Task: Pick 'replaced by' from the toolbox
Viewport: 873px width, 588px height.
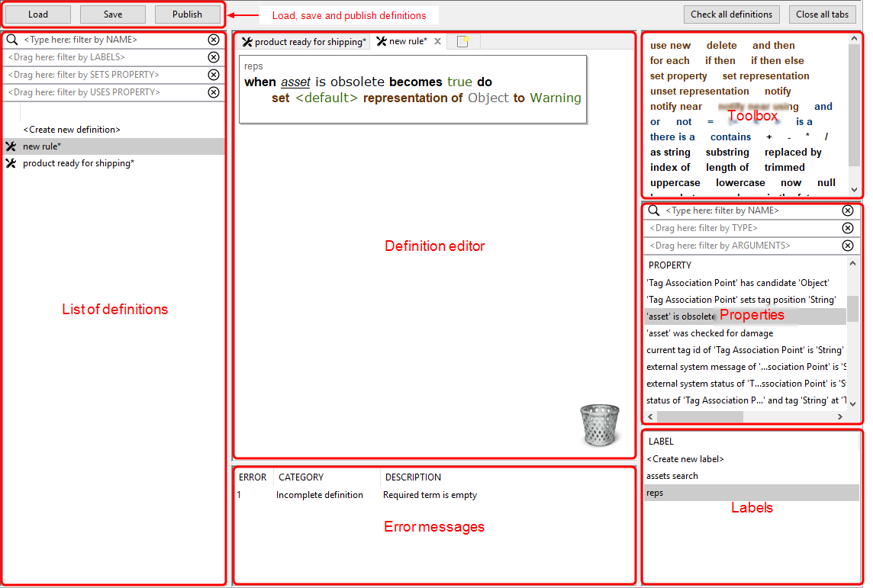Action: [x=793, y=153]
